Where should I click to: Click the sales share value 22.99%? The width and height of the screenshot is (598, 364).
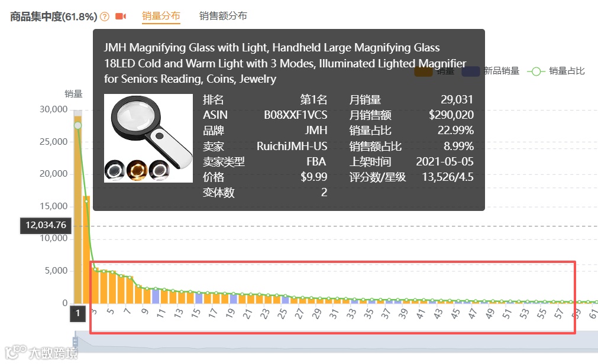tap(456, 131)
